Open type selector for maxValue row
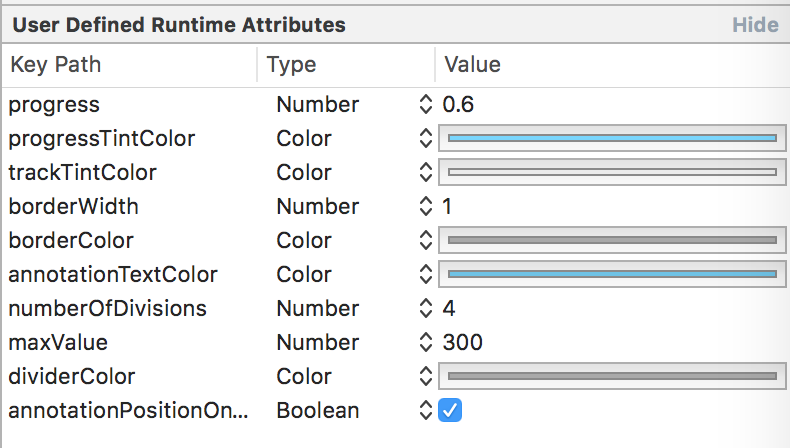 point(424,342)
